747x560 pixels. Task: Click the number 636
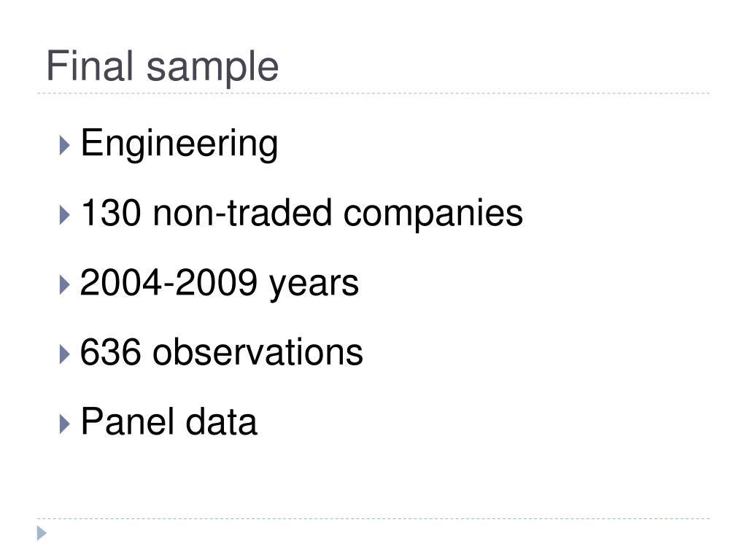111,352
